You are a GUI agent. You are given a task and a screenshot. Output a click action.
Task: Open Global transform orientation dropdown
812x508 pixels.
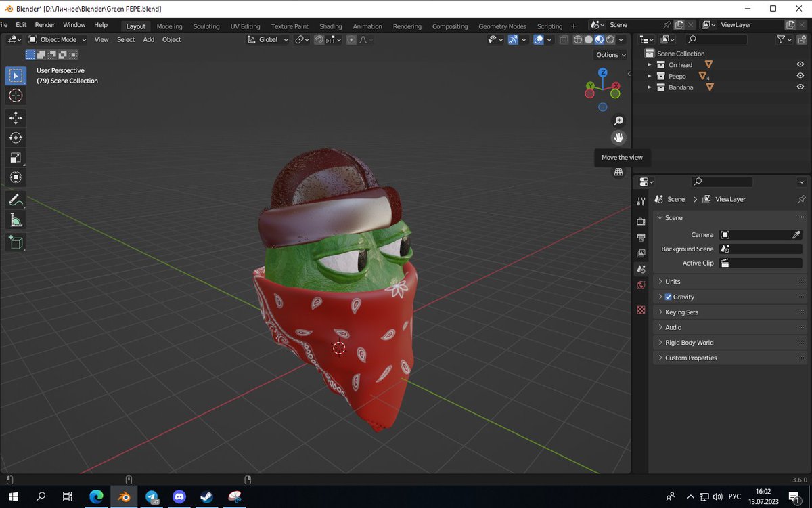point(268,40)
